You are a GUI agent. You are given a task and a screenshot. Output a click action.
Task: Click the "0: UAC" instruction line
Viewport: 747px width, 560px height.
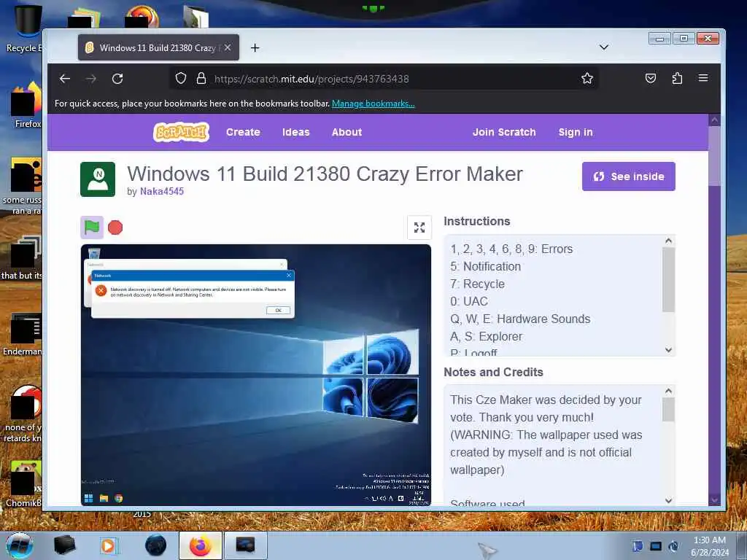pyautogui.click(x=469, y=301)
